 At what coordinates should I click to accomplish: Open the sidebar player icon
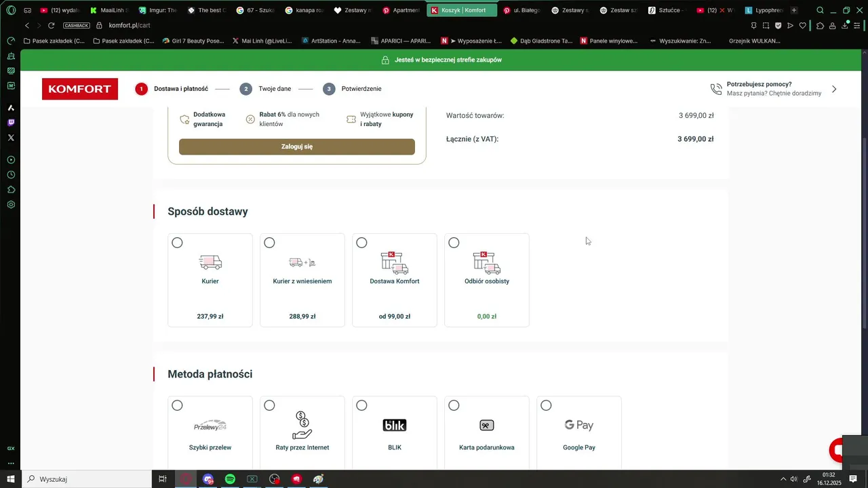[11, 160]
